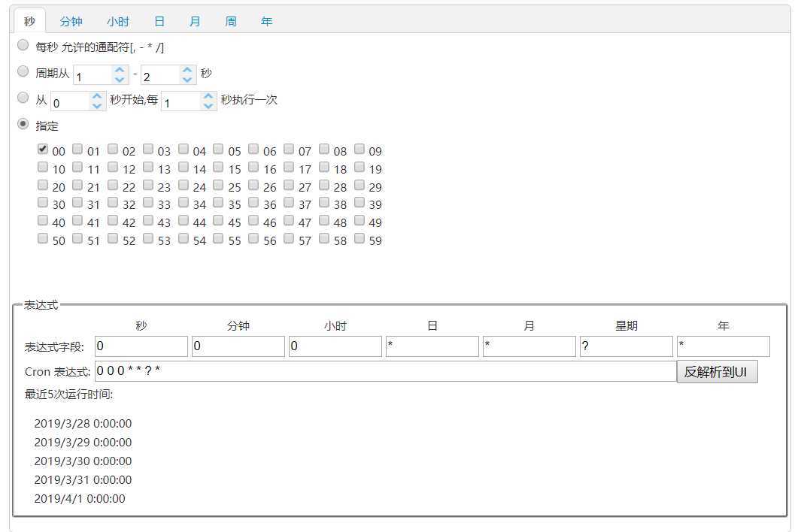
Task: Click the 星期 expression field showing ?
Action: [x=627, y=346]
